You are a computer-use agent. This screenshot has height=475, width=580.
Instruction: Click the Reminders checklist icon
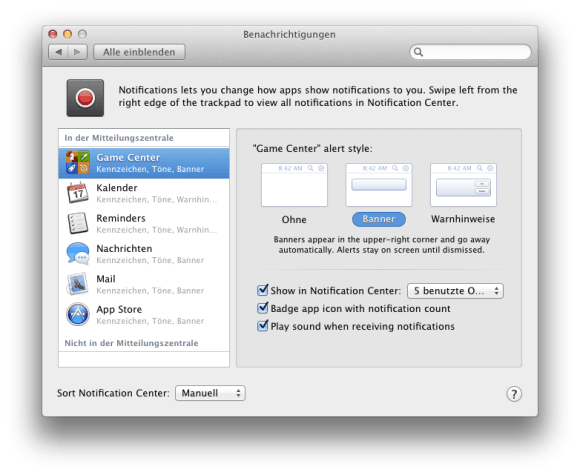click(x=78, y=223)
